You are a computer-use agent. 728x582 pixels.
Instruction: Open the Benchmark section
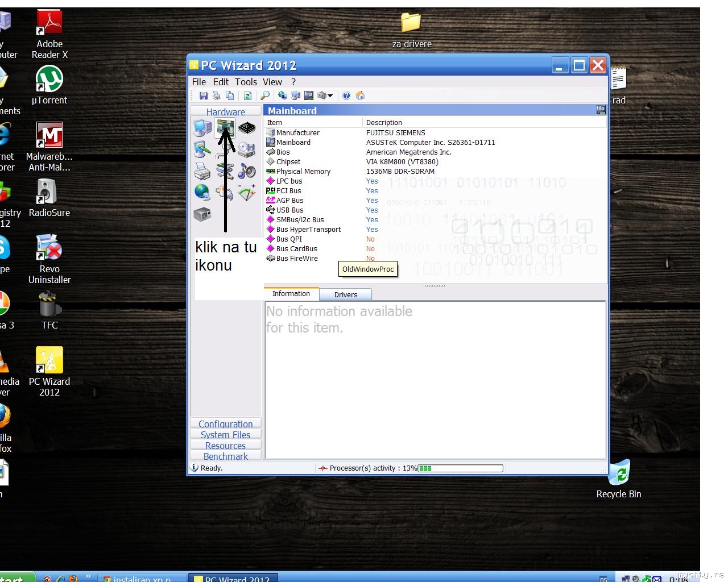coord(226,456)
